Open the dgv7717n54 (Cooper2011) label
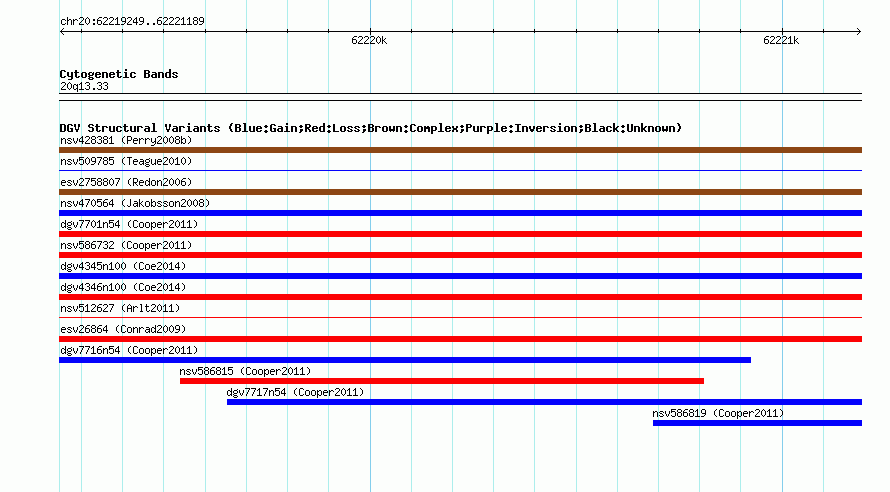Screen dimensions: 890x492 (x=295, y=392)
